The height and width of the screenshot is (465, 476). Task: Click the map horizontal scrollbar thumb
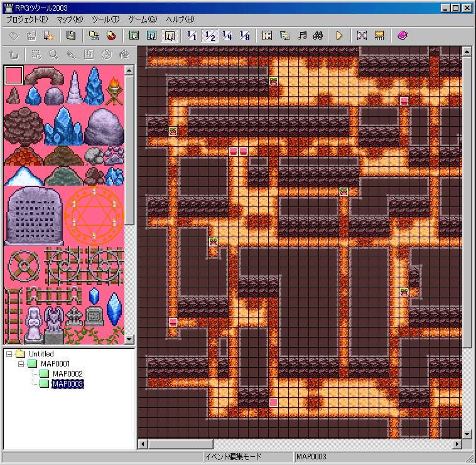click(x=181, y=444)
